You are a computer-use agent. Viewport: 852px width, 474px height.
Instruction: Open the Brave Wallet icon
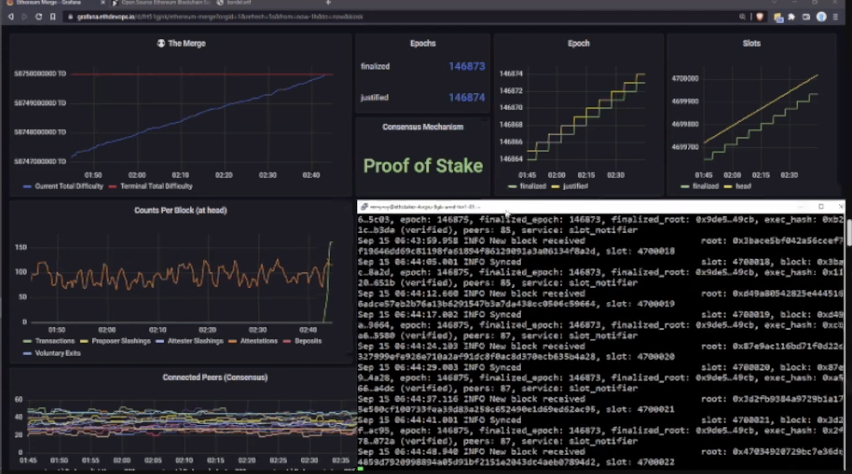coord(806,17)
